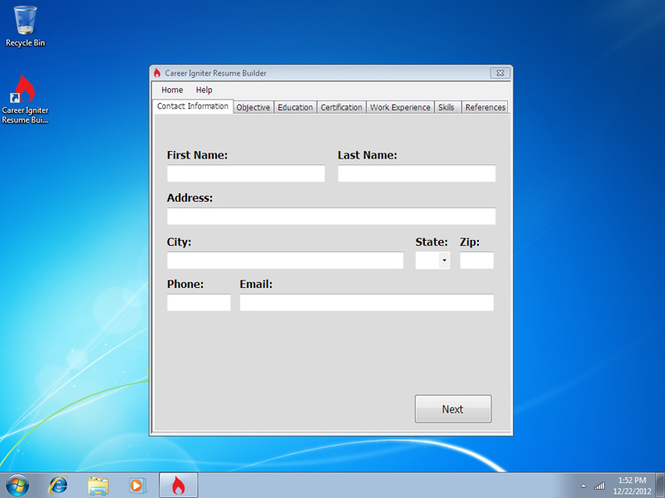Switch to the Certification tab

coord(341,107)
